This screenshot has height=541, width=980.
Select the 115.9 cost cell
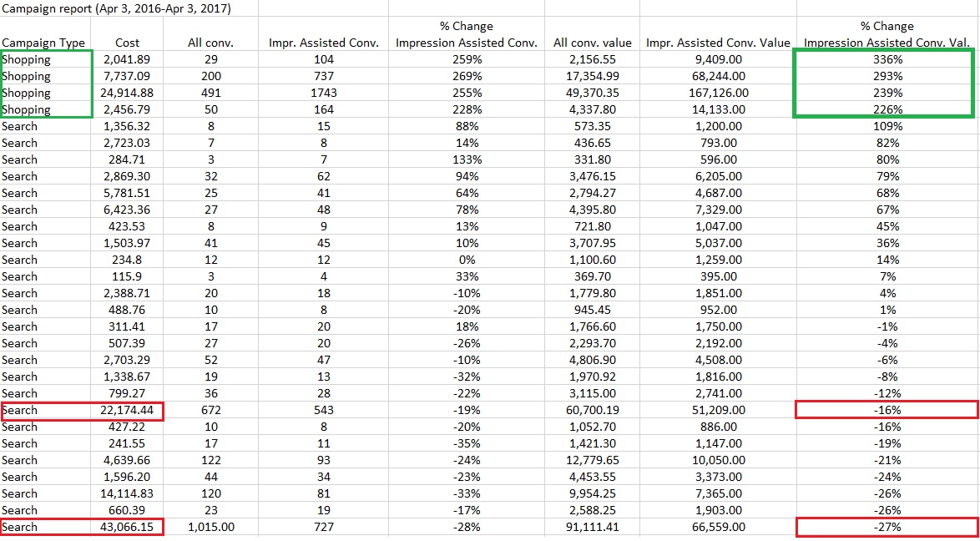click(x=128, y=276)
